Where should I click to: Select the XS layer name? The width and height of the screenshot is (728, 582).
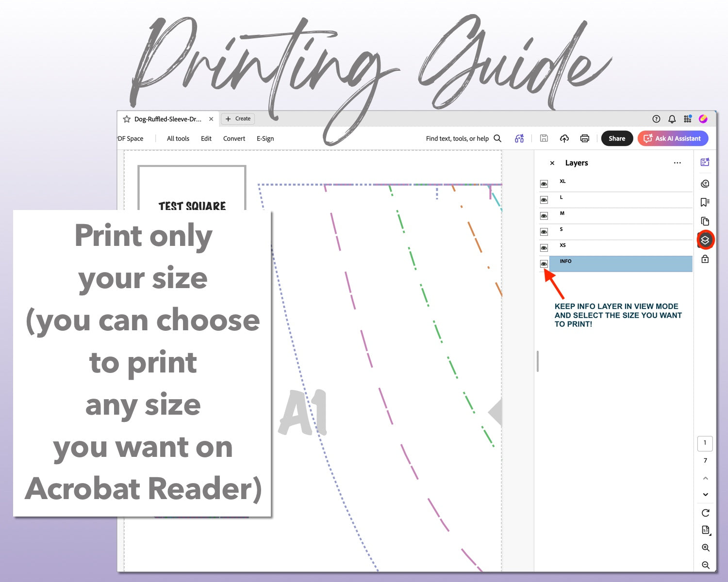(563, 245)
